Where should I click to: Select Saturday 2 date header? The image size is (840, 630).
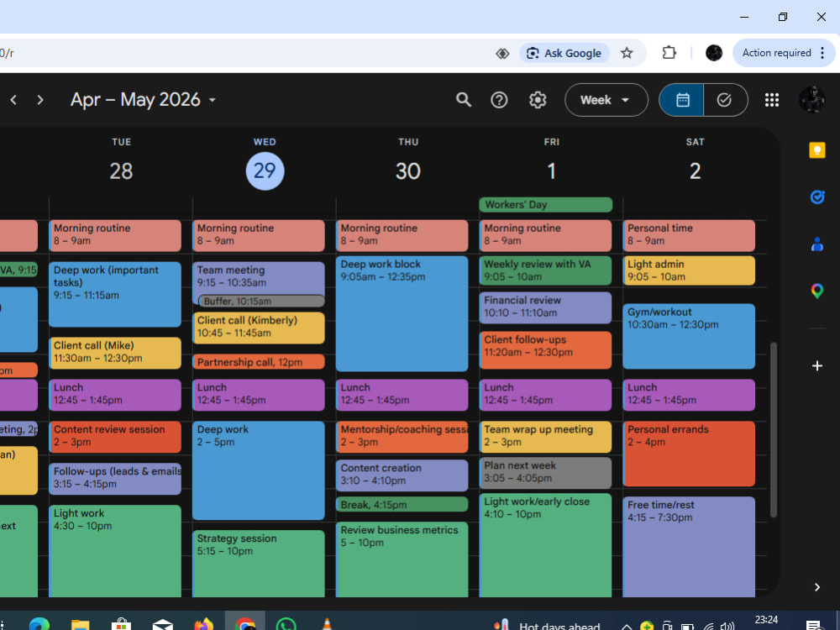(695, 171)
